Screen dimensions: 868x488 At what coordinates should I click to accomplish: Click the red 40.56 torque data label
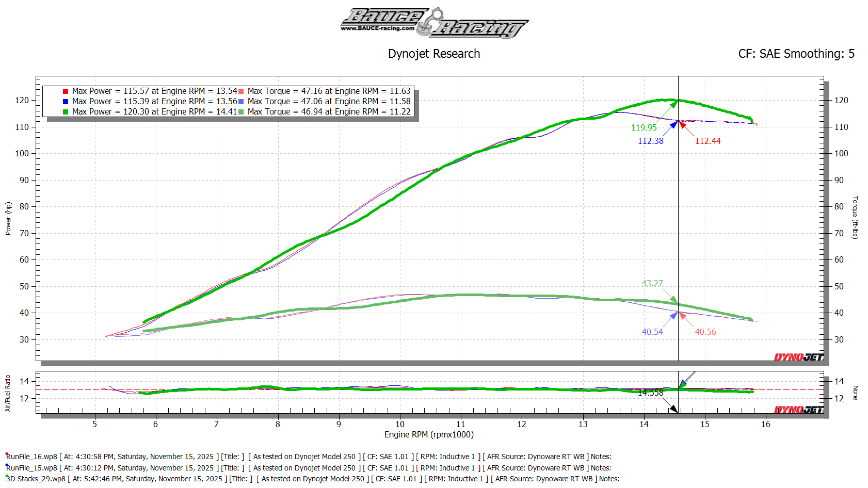[x=705, y=332]
